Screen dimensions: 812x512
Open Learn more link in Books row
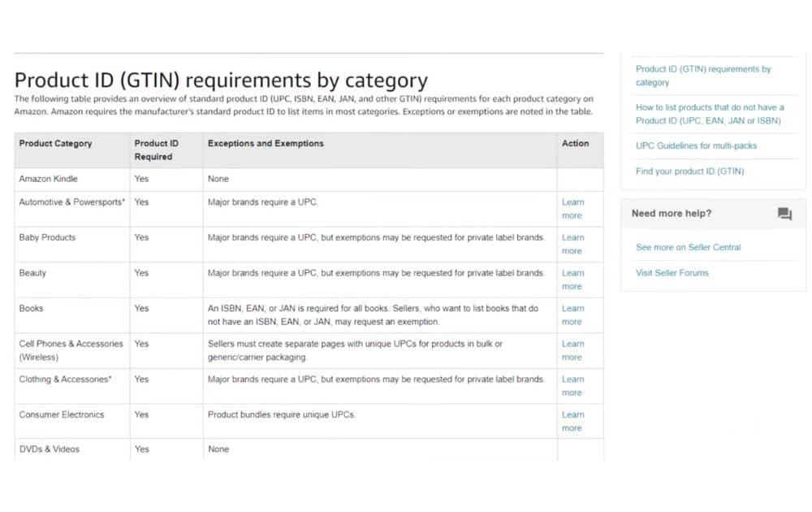[x=572, y=315]
